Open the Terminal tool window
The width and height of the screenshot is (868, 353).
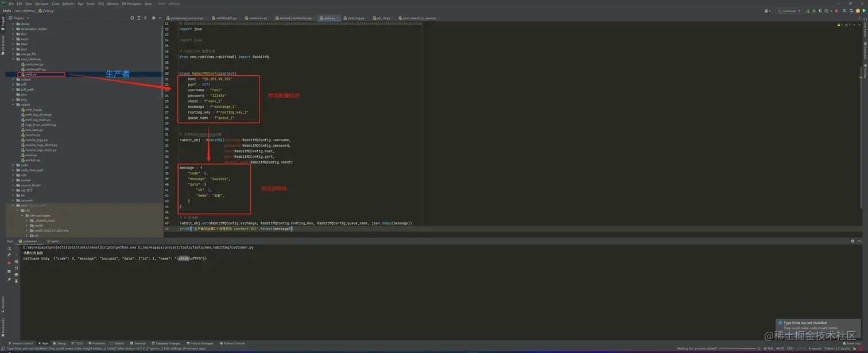[138, 343]
